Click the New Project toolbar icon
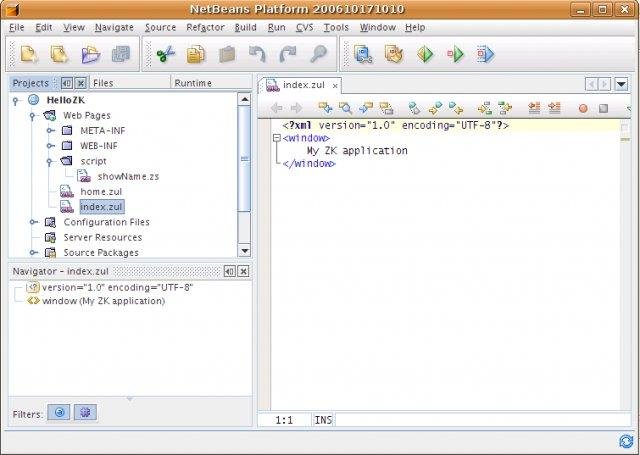The width and height of the screenshot is (640, 455). pos(60,54)
